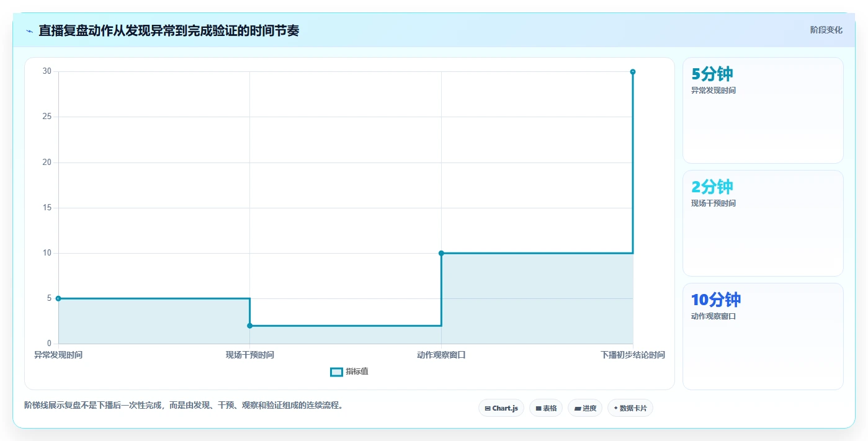Screen dimensions: 868x441
Task: Click the y-axis value 20
Action: click(x=47, y=163)
